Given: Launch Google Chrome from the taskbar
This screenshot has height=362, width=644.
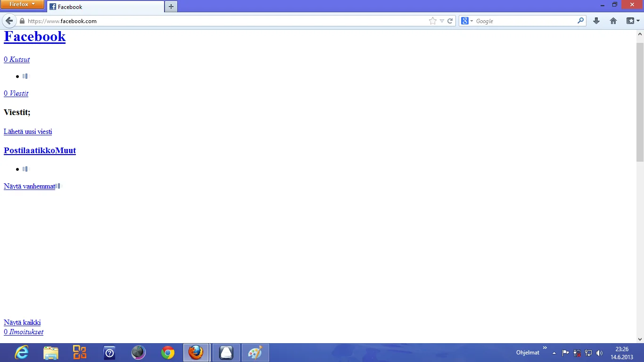Looking at the screenshot, I should 167,353.
